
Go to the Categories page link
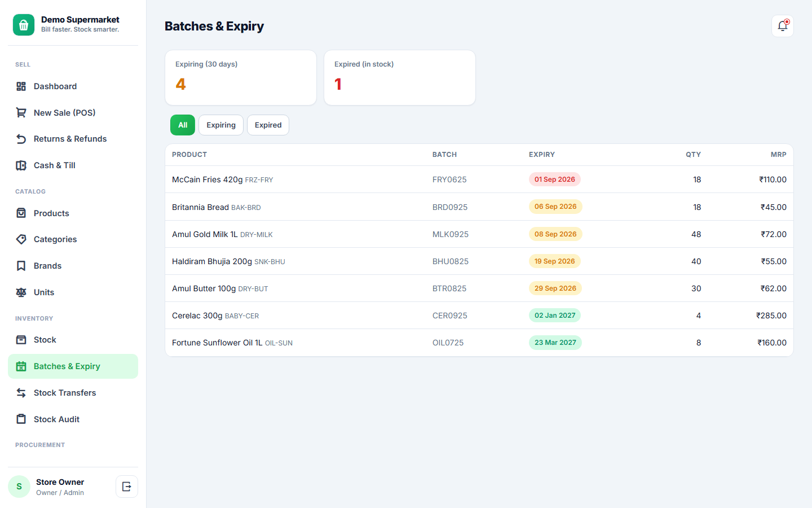[73, 239]
